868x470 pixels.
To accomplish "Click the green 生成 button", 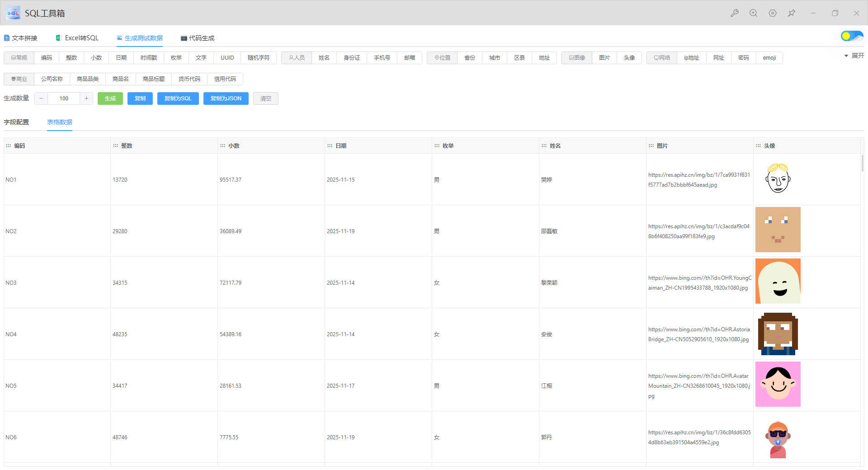I will 110,99.
